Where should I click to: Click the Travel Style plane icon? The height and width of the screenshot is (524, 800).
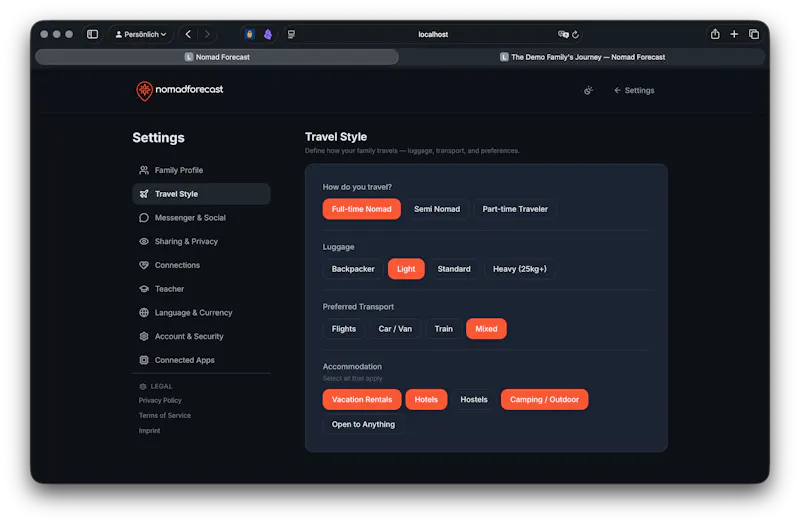point(144,194)
